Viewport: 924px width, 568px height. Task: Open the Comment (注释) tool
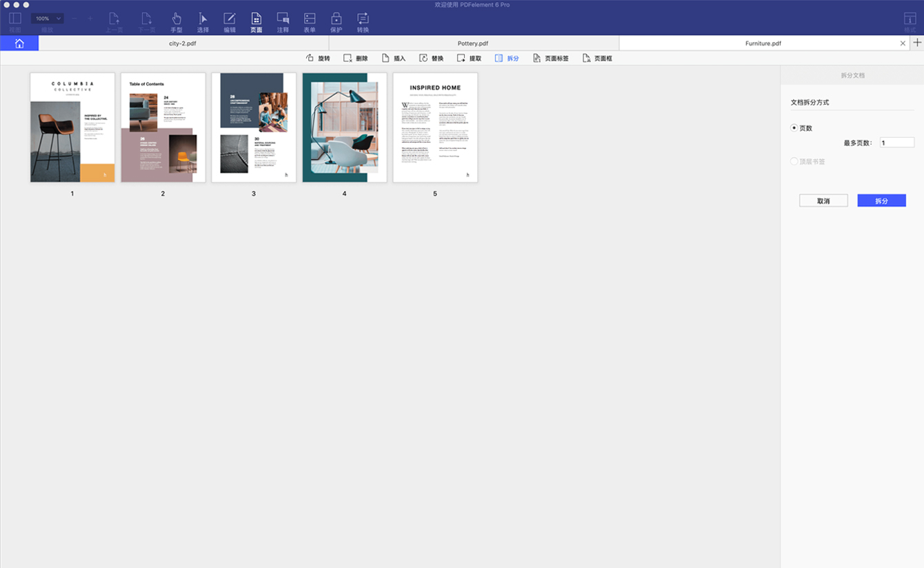point(283,21)
